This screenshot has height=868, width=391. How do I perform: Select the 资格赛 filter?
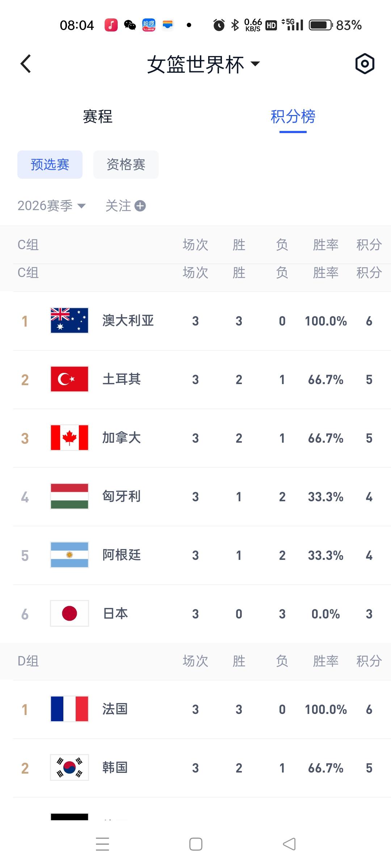[x=126, y=165]
